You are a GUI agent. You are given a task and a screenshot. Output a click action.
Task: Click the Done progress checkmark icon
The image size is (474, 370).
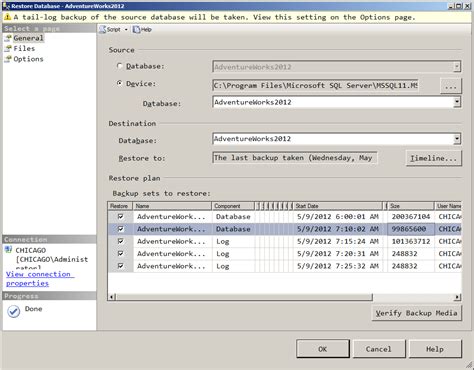[x=14, y=311]
